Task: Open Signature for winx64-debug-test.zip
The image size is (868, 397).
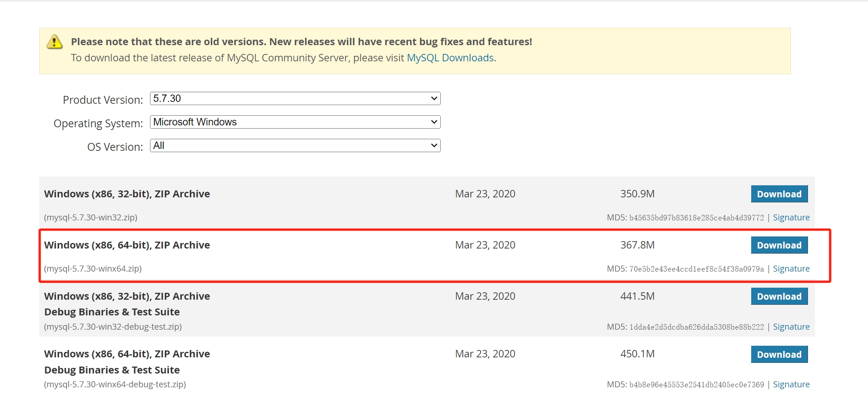Action: click(791, 385)
